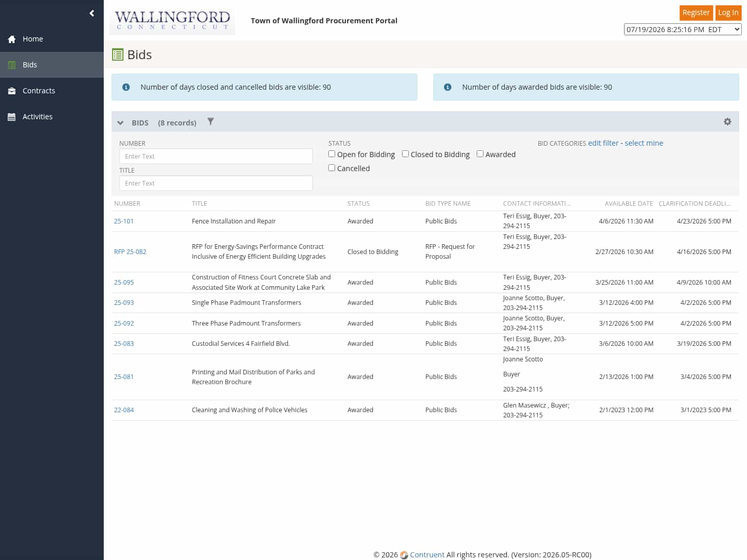Click the (8 records) count label

(x=177, y=123)
